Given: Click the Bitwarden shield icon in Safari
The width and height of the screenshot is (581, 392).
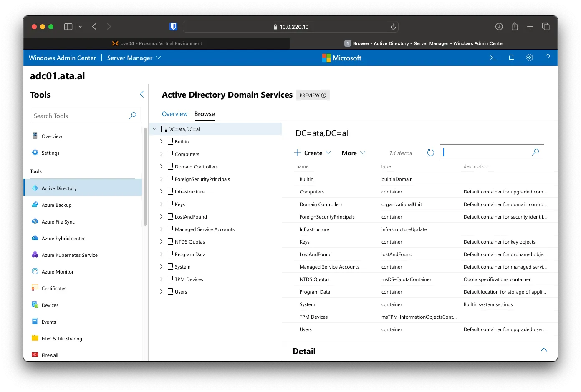Looking at the screenshot, I should [174, 27].
